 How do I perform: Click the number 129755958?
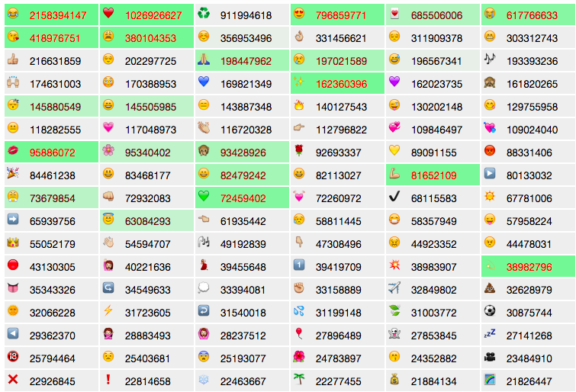[x=532, y=107]
